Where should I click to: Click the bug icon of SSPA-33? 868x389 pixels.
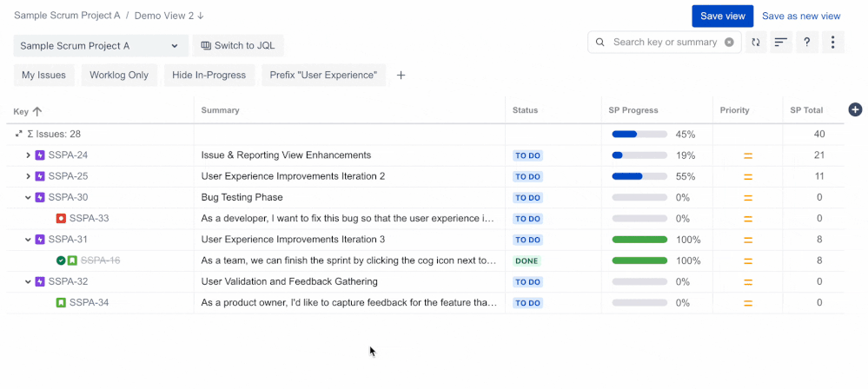(x=61, y=219)
